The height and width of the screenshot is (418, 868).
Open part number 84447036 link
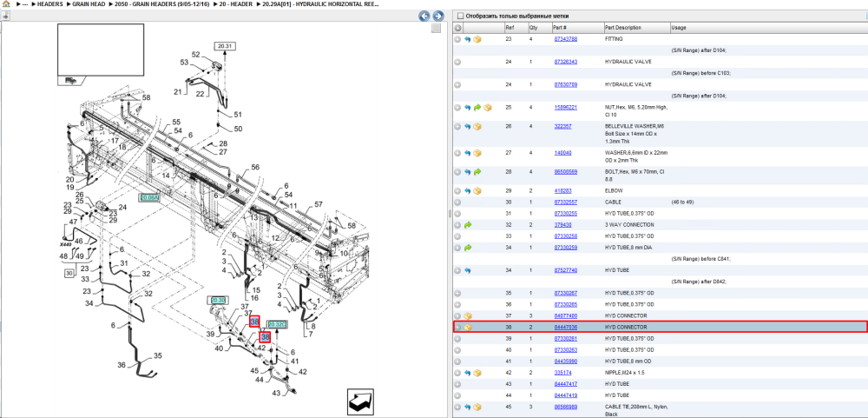(x=566, y=327)
